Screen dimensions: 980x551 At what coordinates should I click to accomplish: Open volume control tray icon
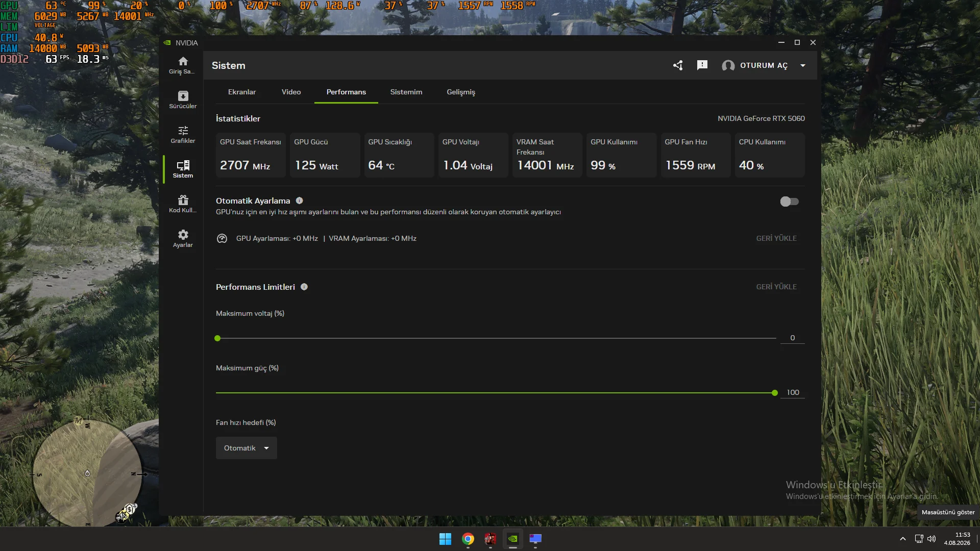point(932,539)
